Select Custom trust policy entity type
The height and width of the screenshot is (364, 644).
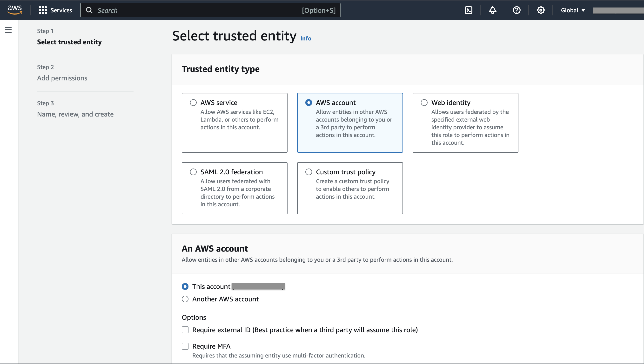click(308, 171)
